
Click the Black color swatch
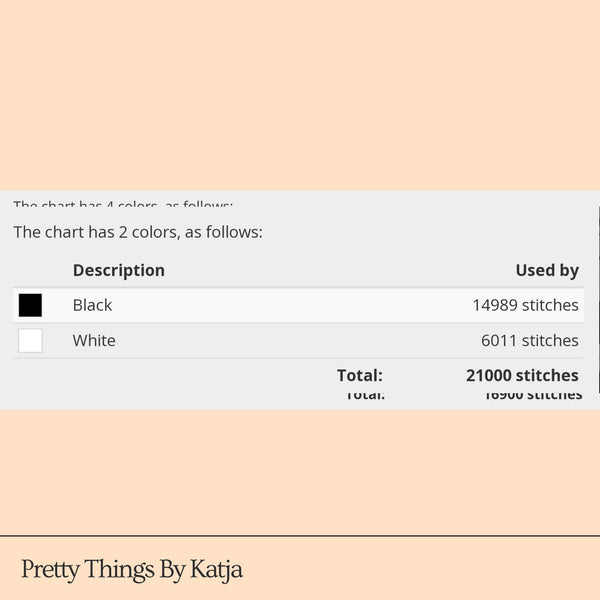[30, 305]
